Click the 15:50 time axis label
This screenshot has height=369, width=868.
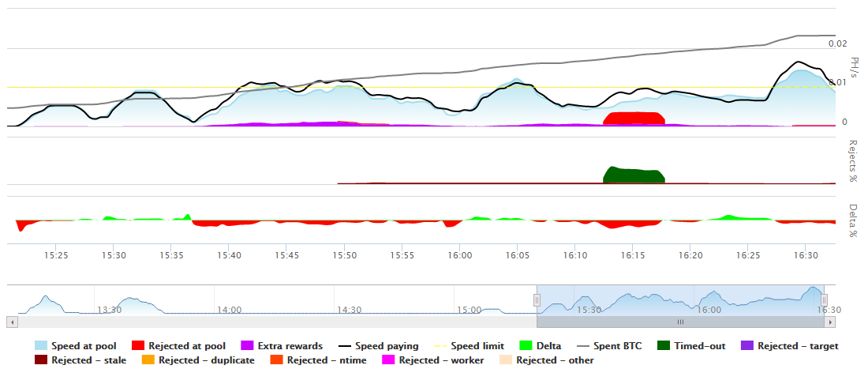point(344,255)
